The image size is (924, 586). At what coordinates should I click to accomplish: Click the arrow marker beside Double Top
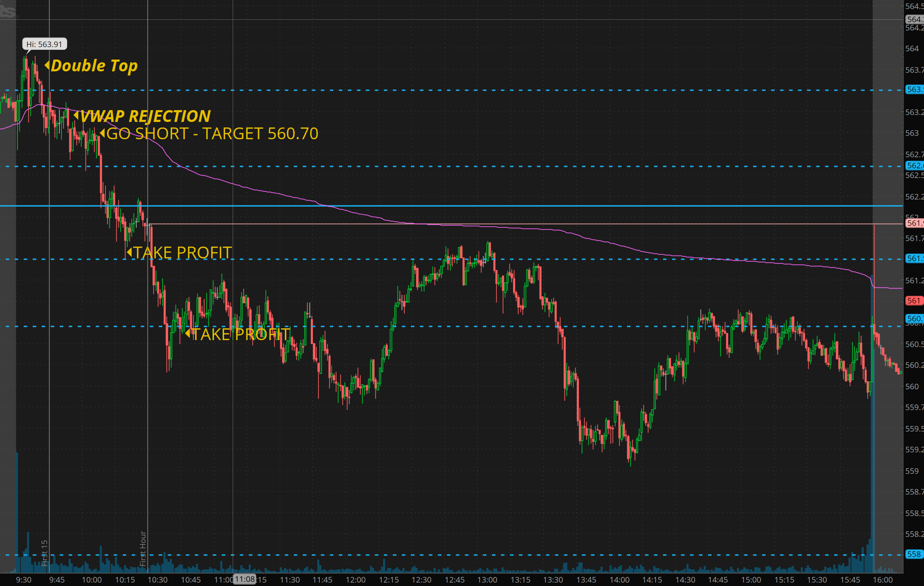point(47,65)
